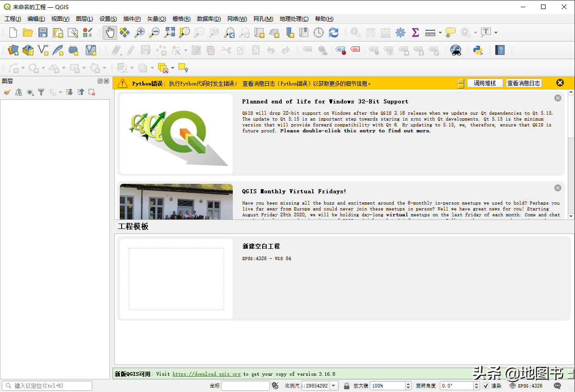Click the zoom to selection icon
The width and height of the screenshot is (575, 392).
point(184,33)
